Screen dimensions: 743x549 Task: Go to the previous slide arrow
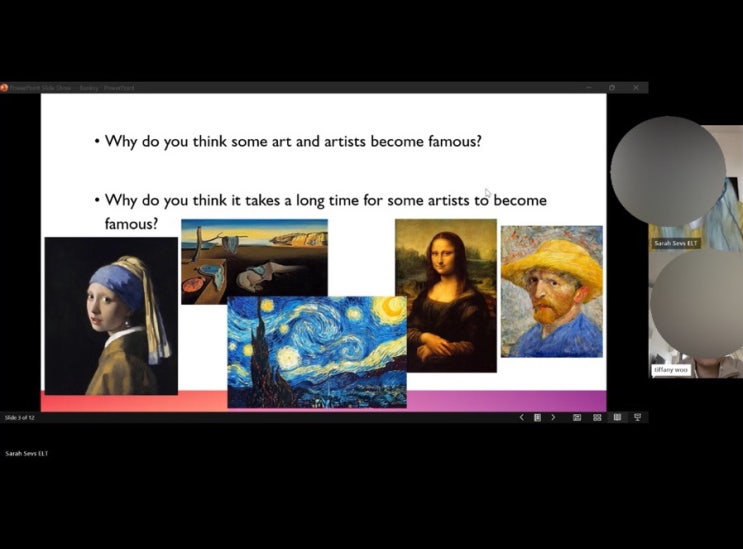[x=522, y=417]
